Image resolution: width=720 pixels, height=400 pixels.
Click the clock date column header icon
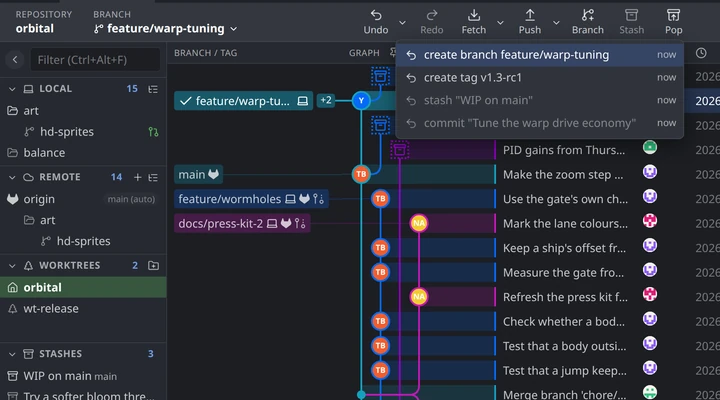pos(701,53)
